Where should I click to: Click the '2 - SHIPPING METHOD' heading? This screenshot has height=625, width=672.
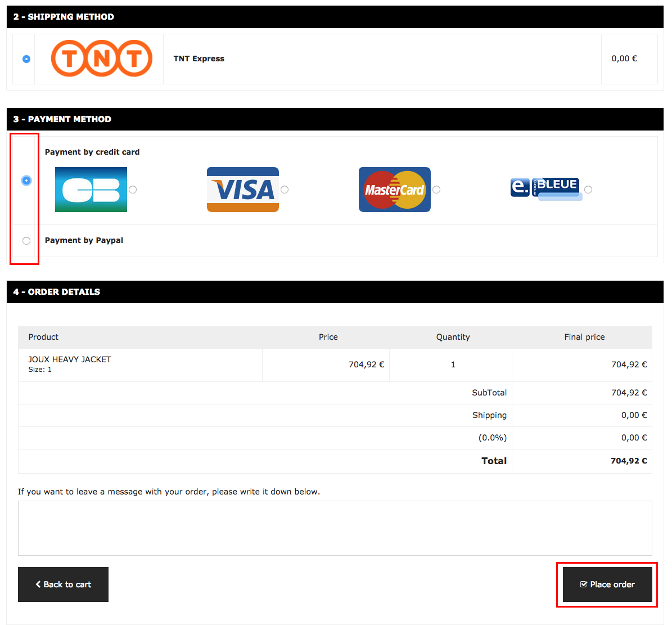click(64, 17)
